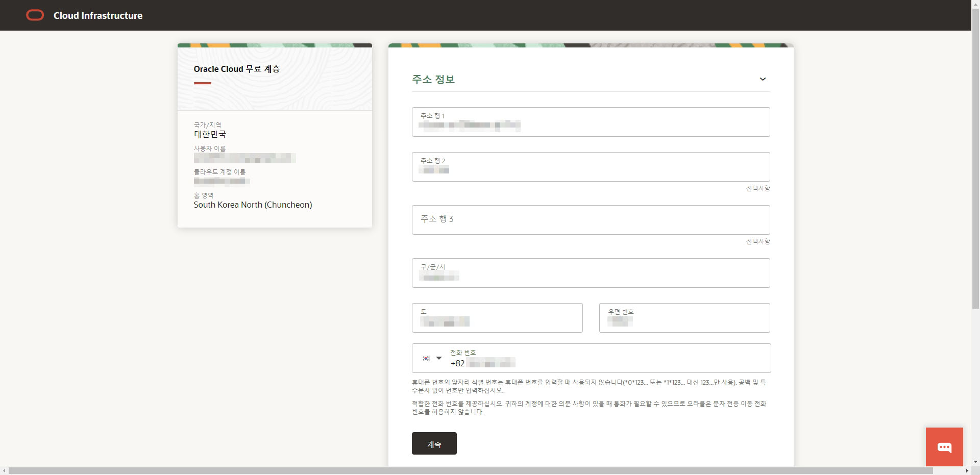Click the 국가/지역 label
Screen dimensions: 980x475
click(x=207, y=125)
